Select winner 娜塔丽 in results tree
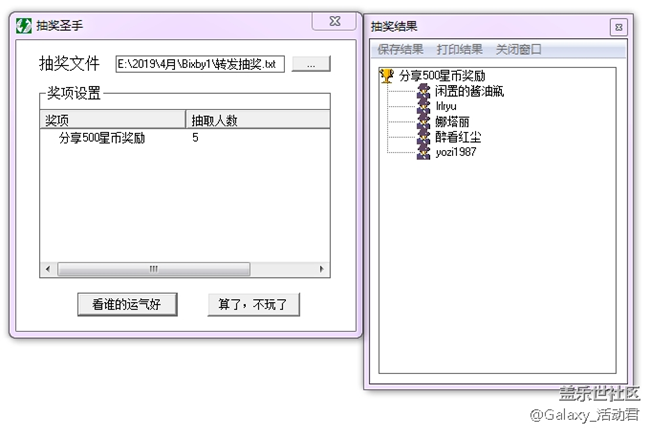650x438 pixels. 452,121
